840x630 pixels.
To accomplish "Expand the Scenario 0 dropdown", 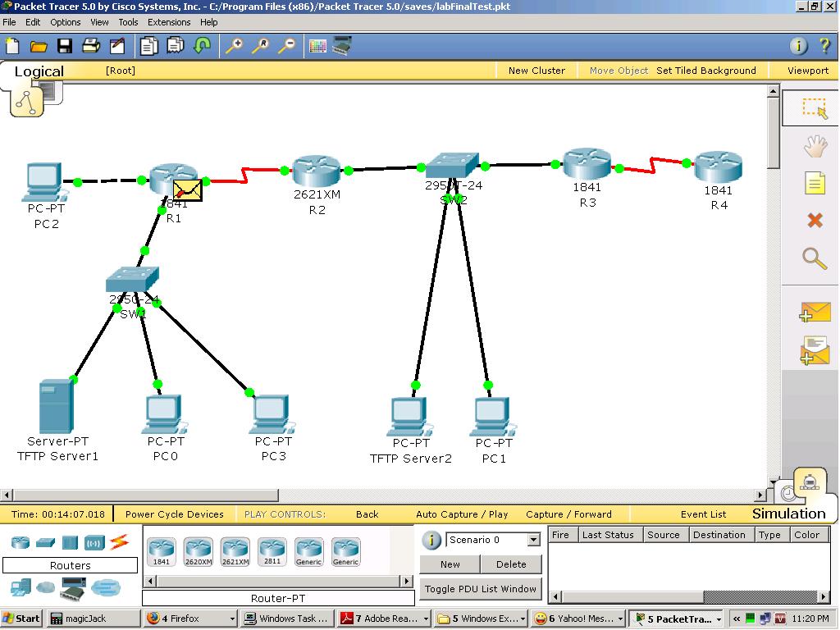I will click(533, 540).
